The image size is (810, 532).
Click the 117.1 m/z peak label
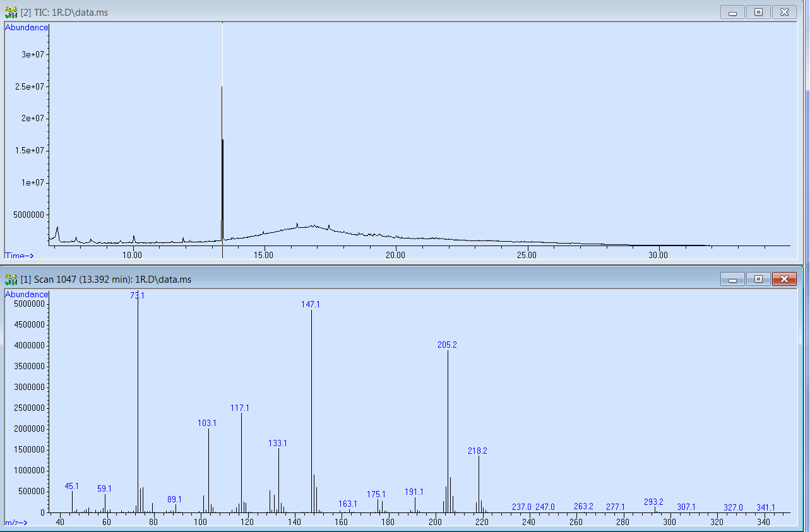click(240, 408)
